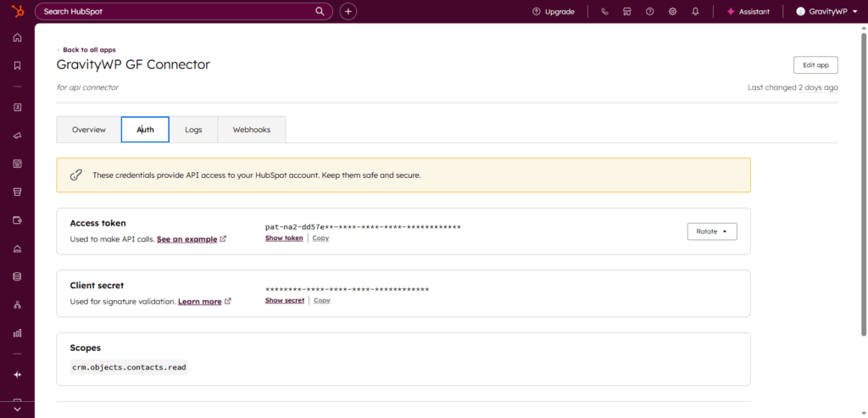The height and width of the screenshot is (418, 868).
Task: Copy the access token
Action: tap(320, 238)
